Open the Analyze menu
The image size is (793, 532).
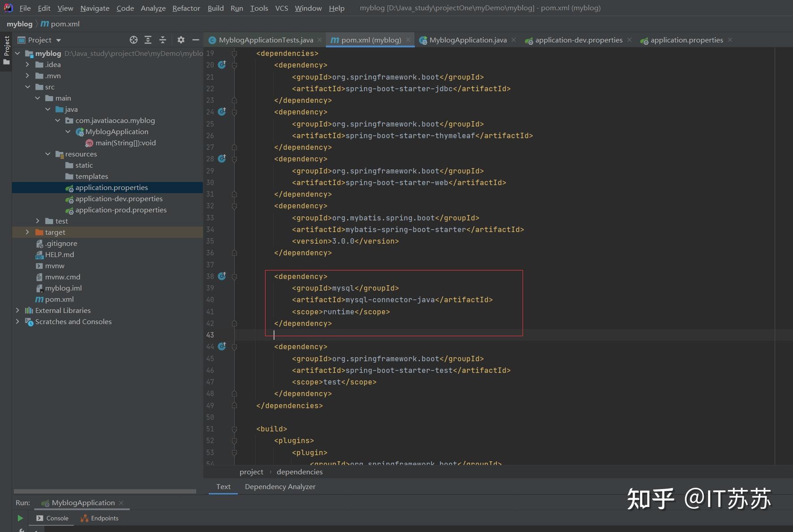(153, 8)
